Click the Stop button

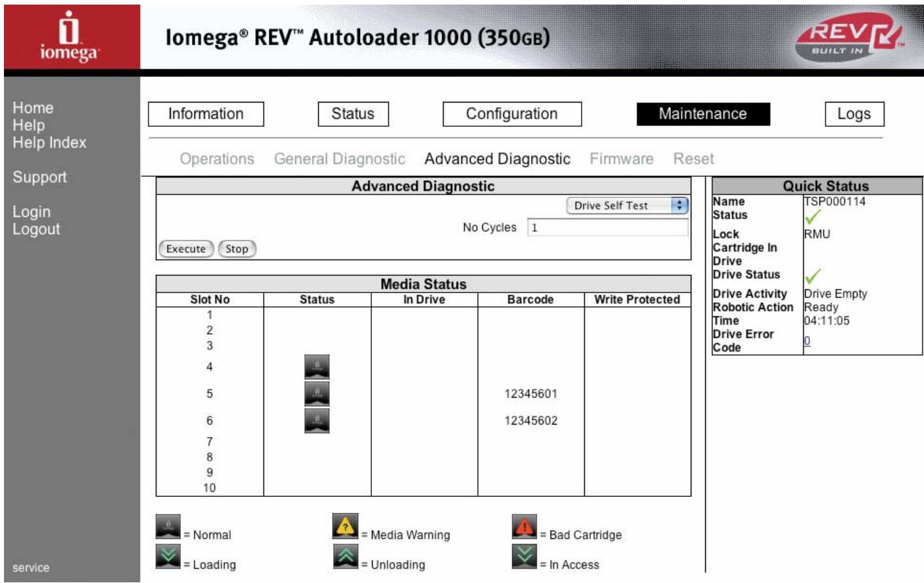click(237, 249)
